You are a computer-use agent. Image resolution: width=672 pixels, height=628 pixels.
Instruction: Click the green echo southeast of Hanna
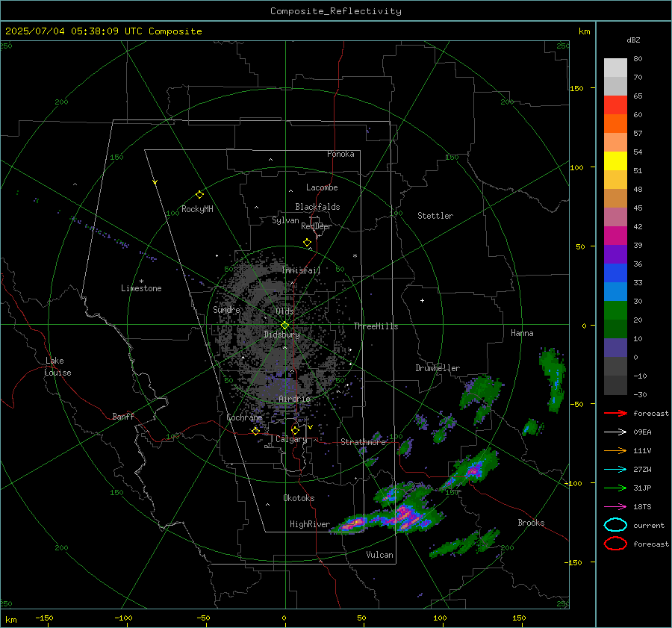coord(553,379)
